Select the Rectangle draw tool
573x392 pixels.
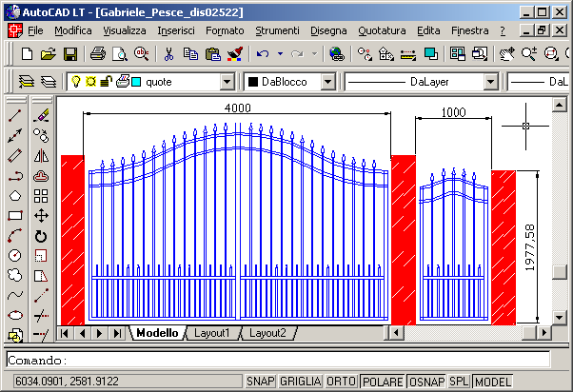15,216
